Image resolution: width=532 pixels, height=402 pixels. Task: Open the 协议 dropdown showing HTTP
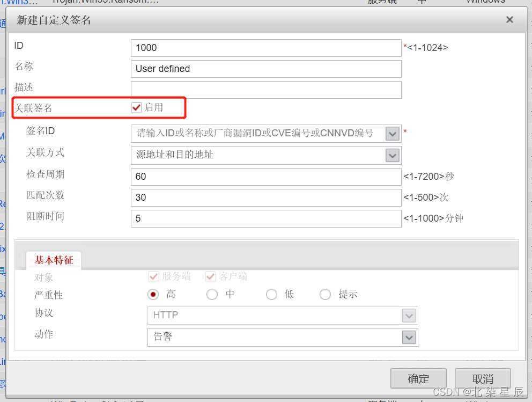(409, 316)
